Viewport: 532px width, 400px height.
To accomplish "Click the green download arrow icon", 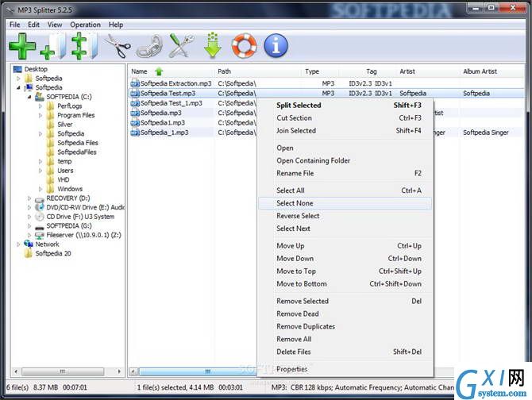I will [x=213, y=45].
